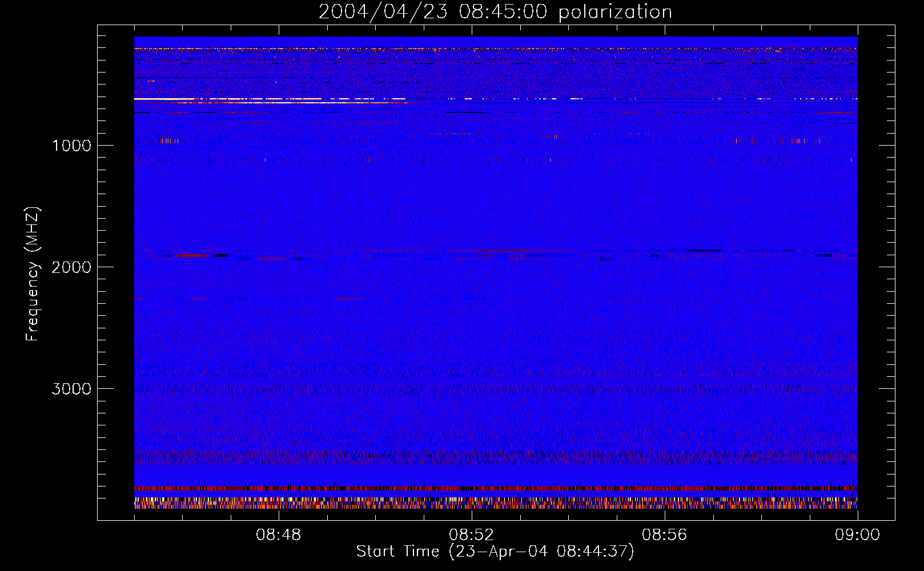The height and width of the screenshot is (571, 924).
Task: Click the 08:48 time axis label
Action: [x=279, y=535]
